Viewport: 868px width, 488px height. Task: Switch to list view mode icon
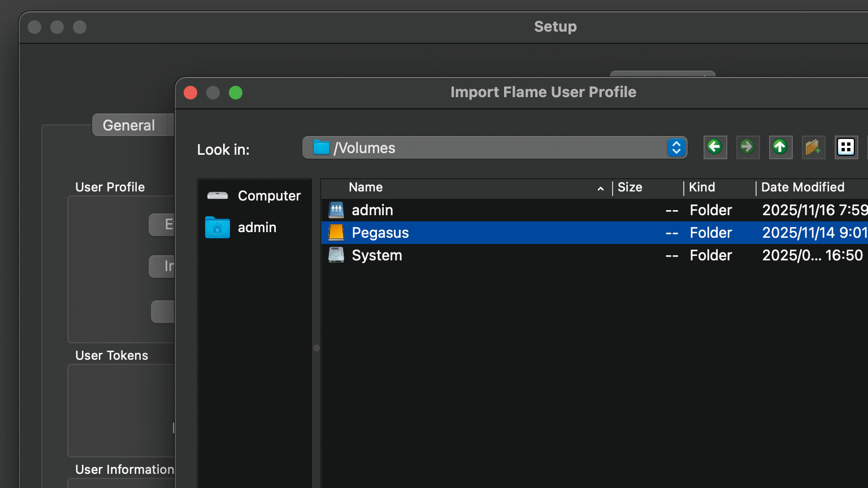point(846,147)
